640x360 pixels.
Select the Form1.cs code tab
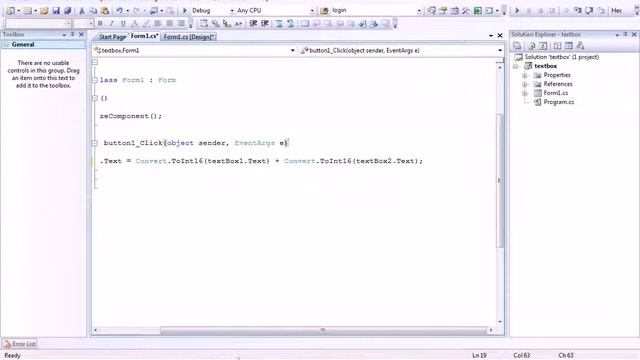[144, 36]
